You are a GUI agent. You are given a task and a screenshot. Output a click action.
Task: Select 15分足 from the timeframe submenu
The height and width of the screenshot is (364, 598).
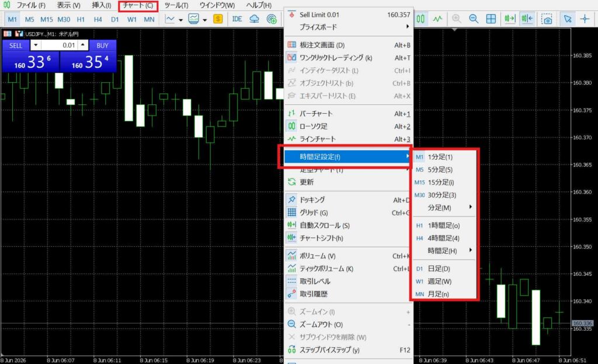pyautogui.click(x=444, y=183)
